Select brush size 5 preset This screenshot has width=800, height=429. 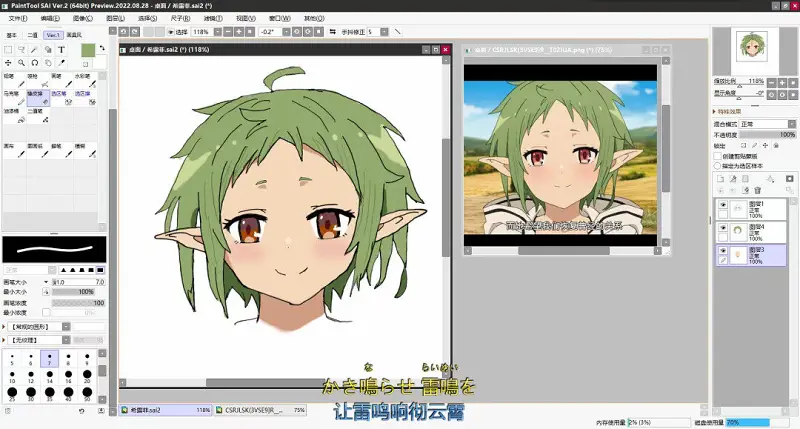[12, 359]
